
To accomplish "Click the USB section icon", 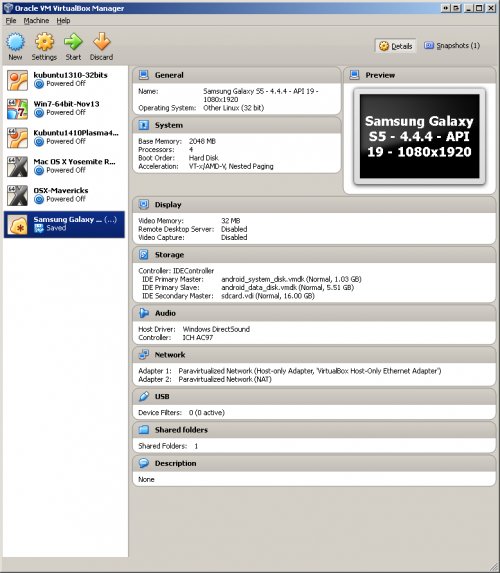I will click(144, 396).
